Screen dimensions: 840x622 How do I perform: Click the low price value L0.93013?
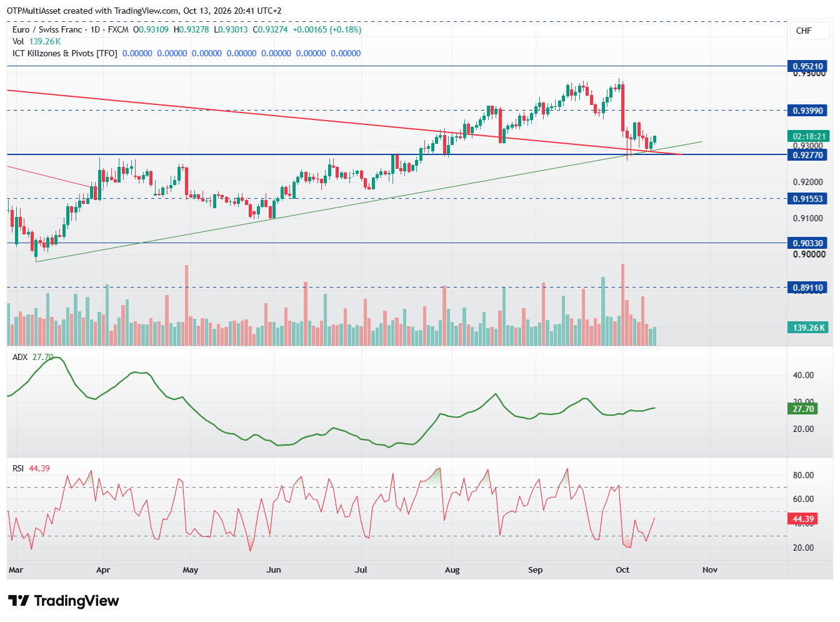tap(231, 29)
